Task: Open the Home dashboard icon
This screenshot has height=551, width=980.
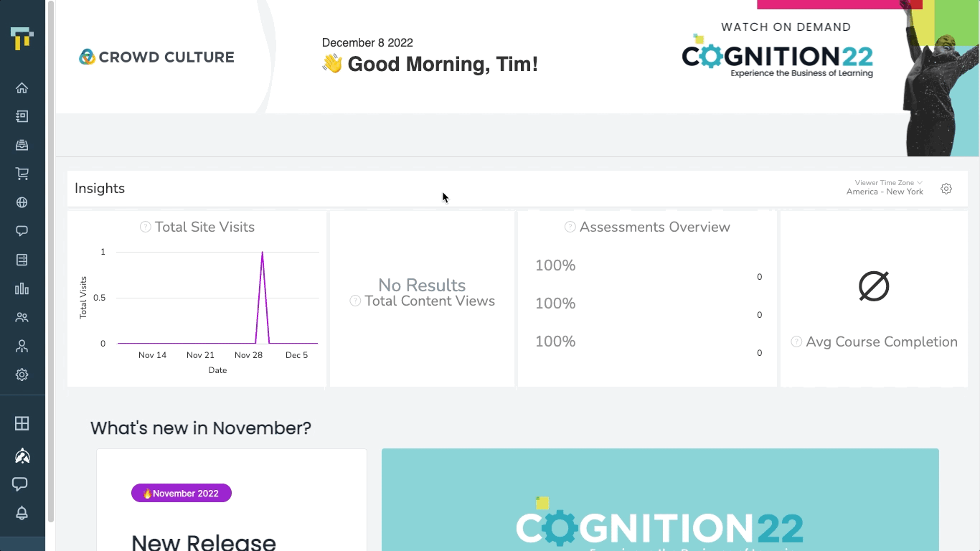Action: [x=22, y=88]
